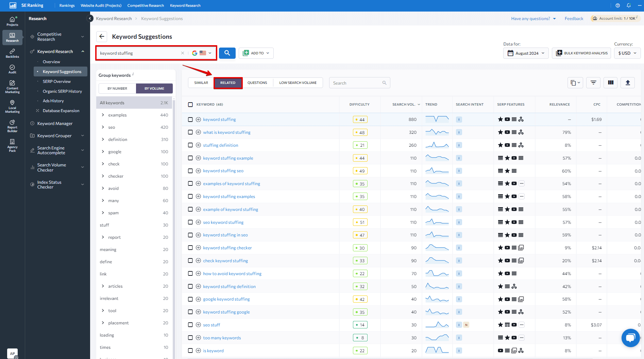The image size is (644, 359).
Task: Click BULK KEYWORD ANALYSIS button
Action: pos(581,53)
